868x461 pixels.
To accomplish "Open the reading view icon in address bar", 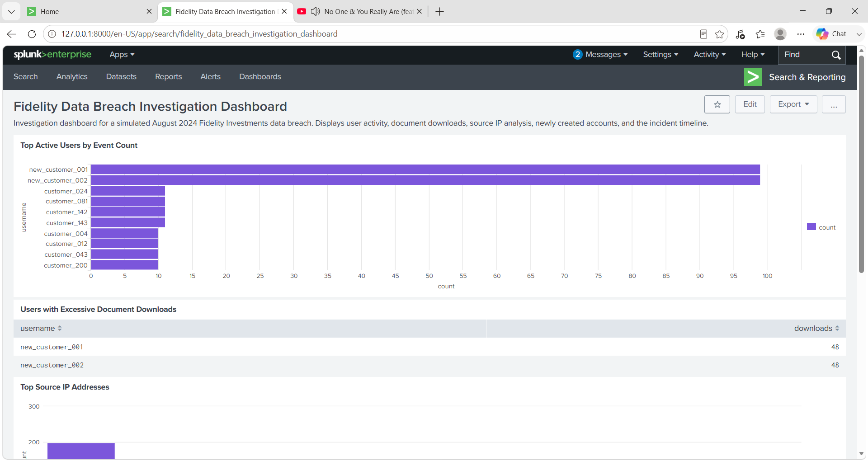I will [x=703, y=34].
